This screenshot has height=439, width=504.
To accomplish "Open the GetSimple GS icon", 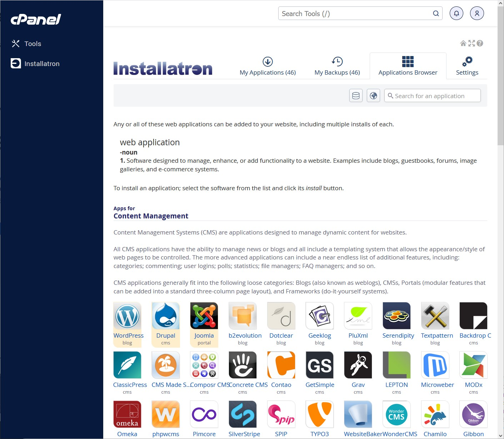I will (x=320, y=365).
